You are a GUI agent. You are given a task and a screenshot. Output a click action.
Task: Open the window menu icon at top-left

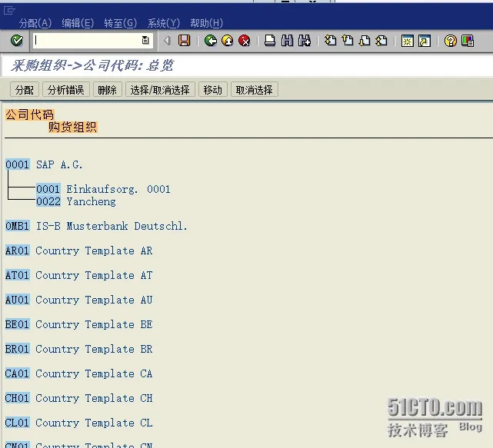9,11
